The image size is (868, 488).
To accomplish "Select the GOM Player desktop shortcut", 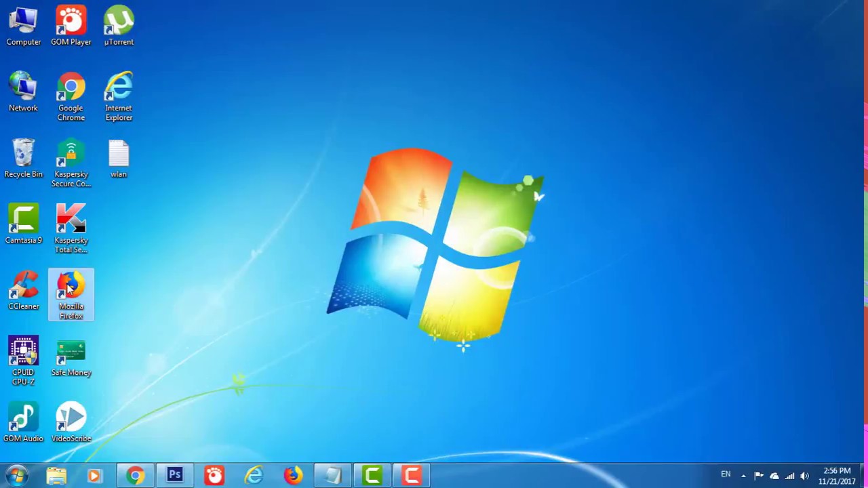I will [x=71, y=27].
